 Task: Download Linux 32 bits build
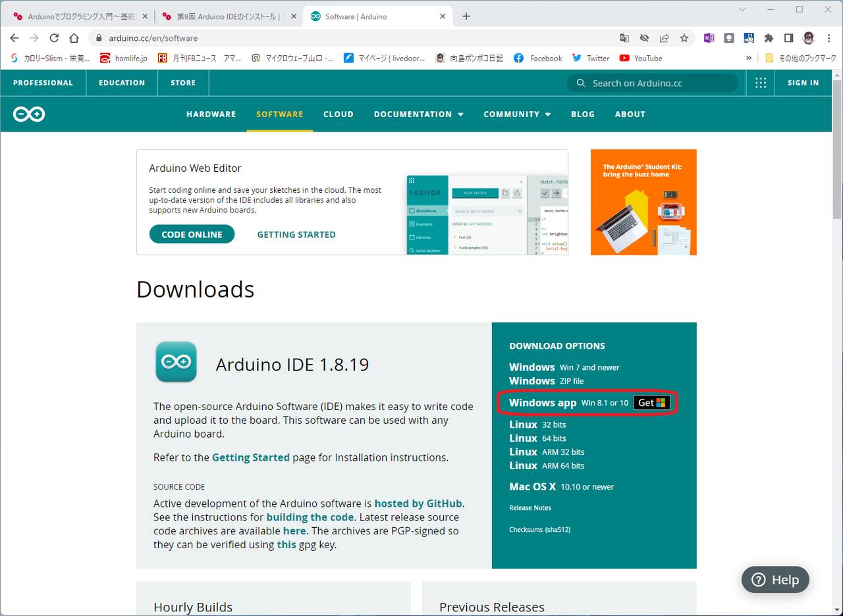(537, 424)
